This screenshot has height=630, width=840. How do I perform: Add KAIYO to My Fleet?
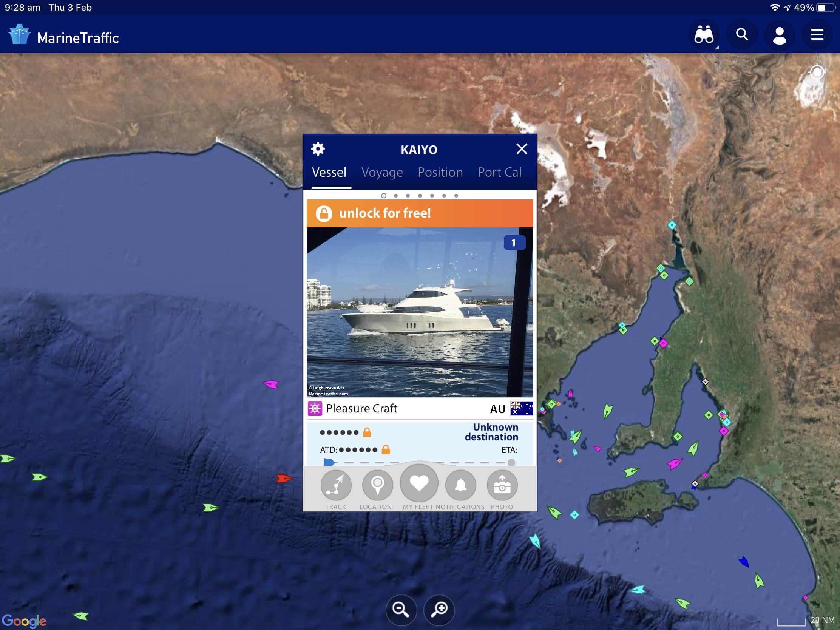(419, 487)
